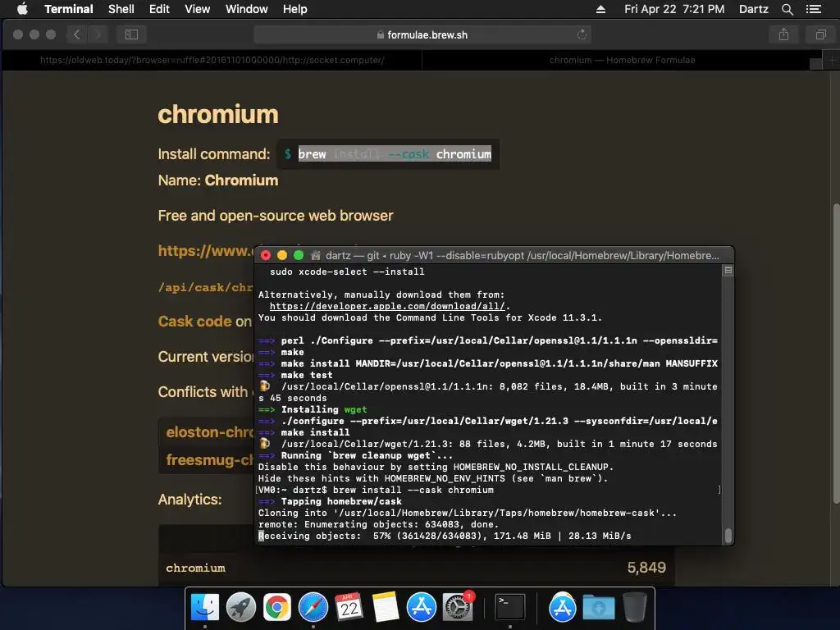Open the developer.apple.com/download/all link

point(387,307)
